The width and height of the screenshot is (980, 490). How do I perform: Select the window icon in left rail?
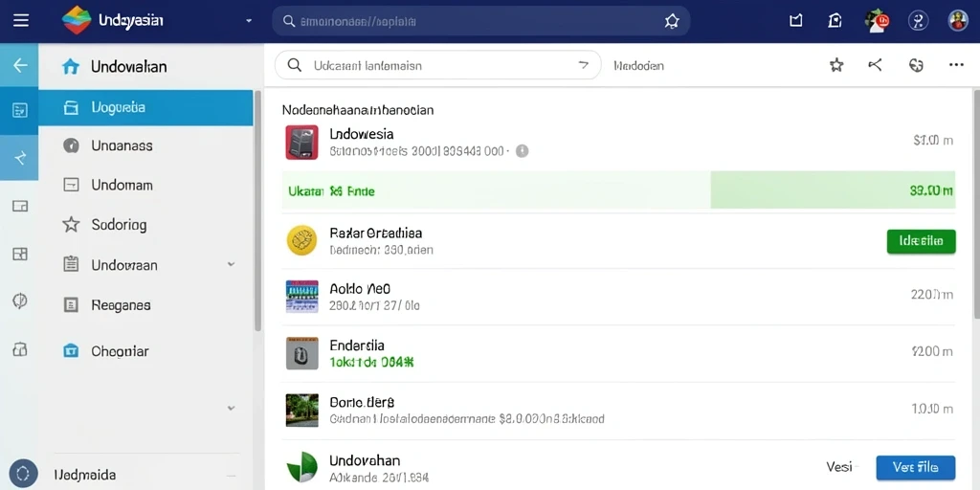tap(20, 206)
